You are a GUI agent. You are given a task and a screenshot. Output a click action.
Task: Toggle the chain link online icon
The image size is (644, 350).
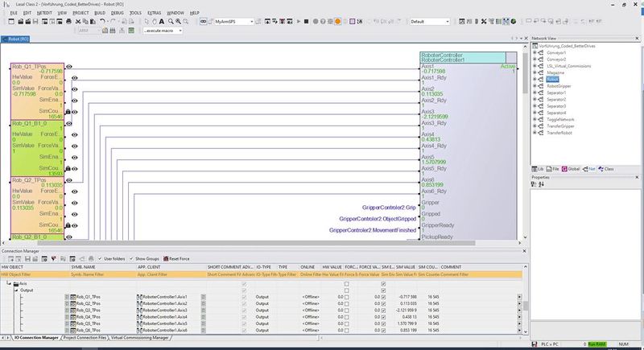(204, 22)
